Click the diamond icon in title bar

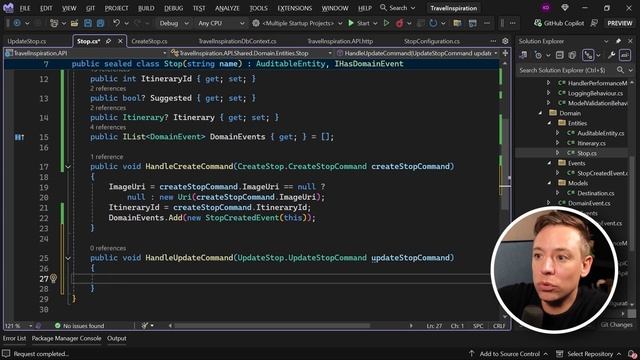565,8
